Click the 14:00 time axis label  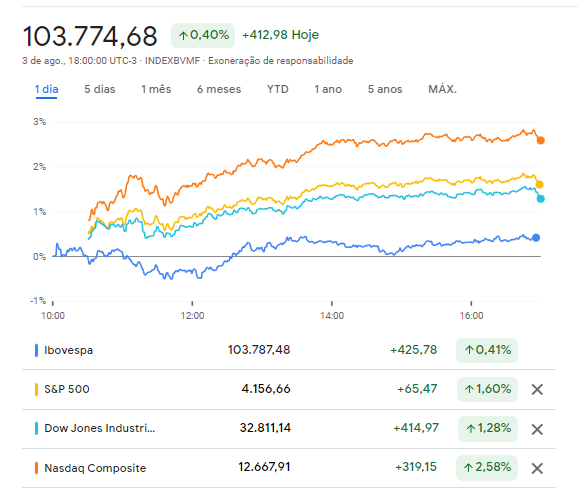332,316
